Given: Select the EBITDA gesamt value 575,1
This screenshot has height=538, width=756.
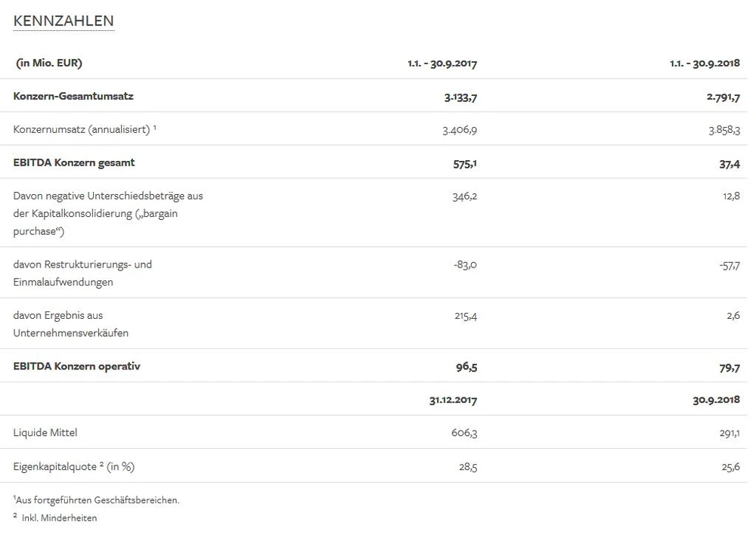Looking at the screenshot, I should pos(464,163).
